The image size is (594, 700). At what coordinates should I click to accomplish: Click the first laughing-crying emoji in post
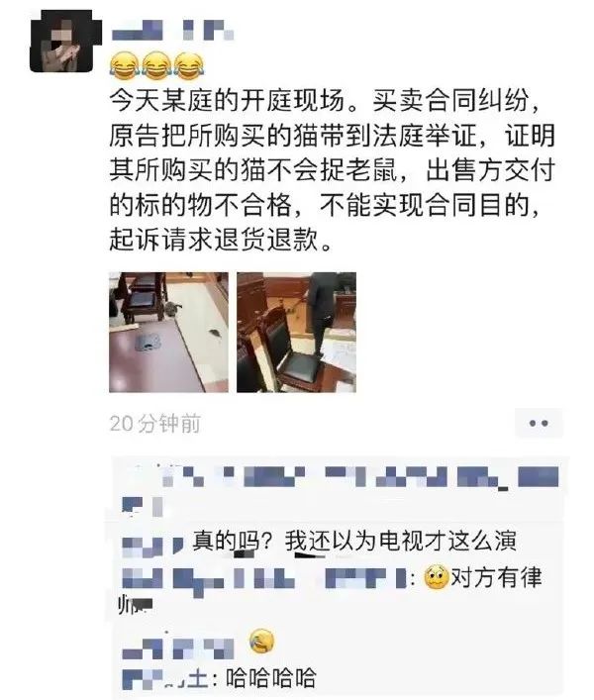click(125, 66)
